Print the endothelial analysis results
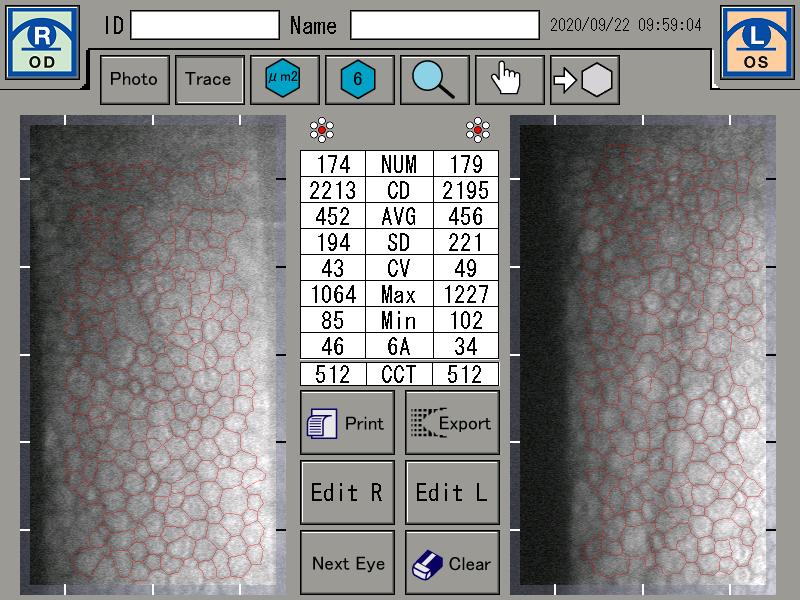The height and width of the screenshot is (600, 800). click(347, 422)
